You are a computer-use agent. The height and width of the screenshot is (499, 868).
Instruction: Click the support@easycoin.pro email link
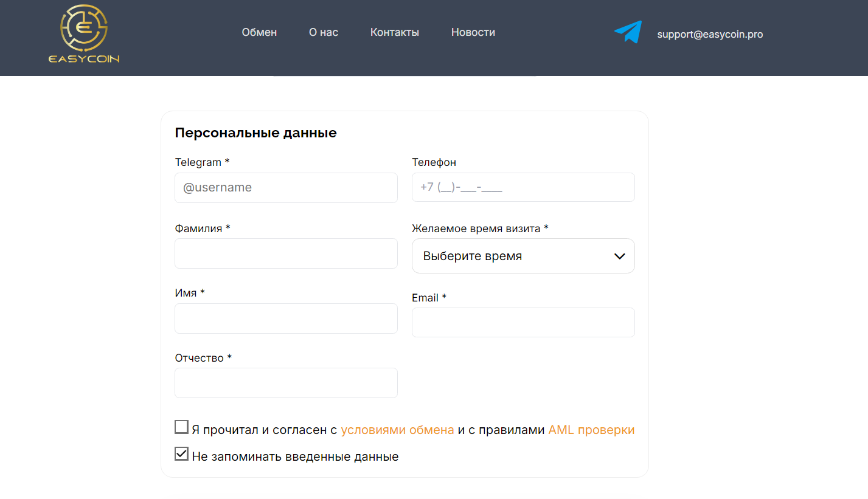coord(710,35)
